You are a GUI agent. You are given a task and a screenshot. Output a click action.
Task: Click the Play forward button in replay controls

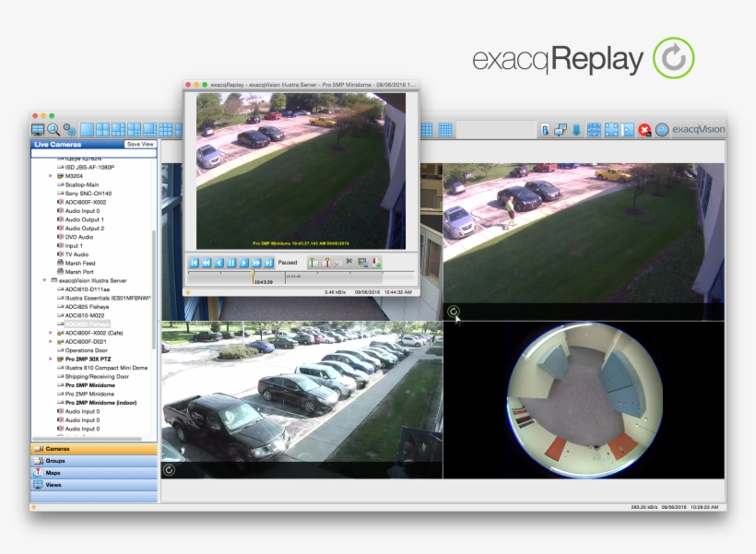click(x=244, y=262)
